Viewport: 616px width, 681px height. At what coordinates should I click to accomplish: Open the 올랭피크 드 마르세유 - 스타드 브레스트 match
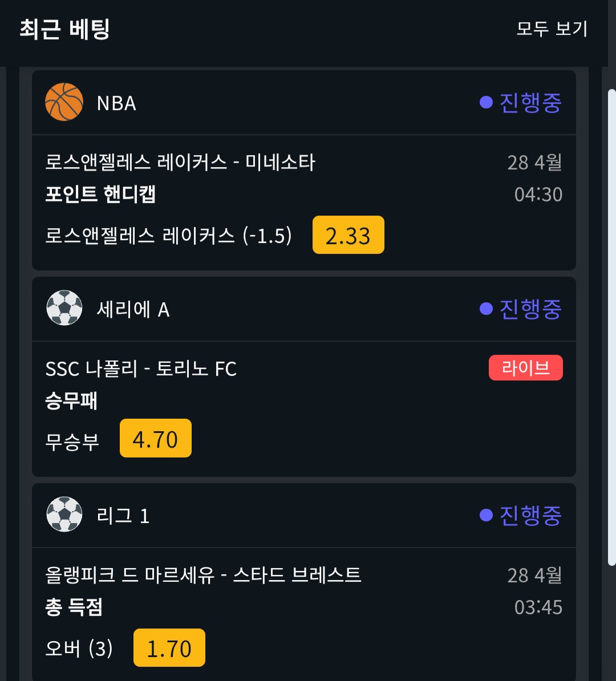203,575
